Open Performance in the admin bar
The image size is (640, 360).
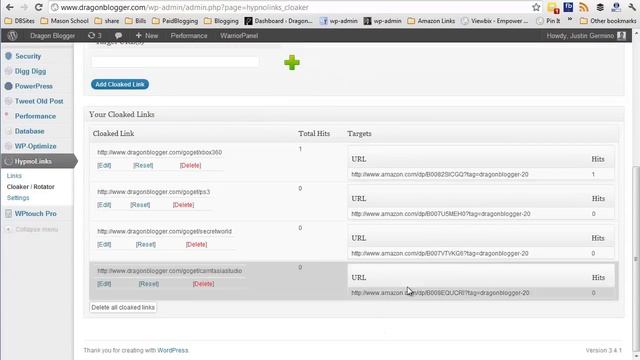coord(189,36)
